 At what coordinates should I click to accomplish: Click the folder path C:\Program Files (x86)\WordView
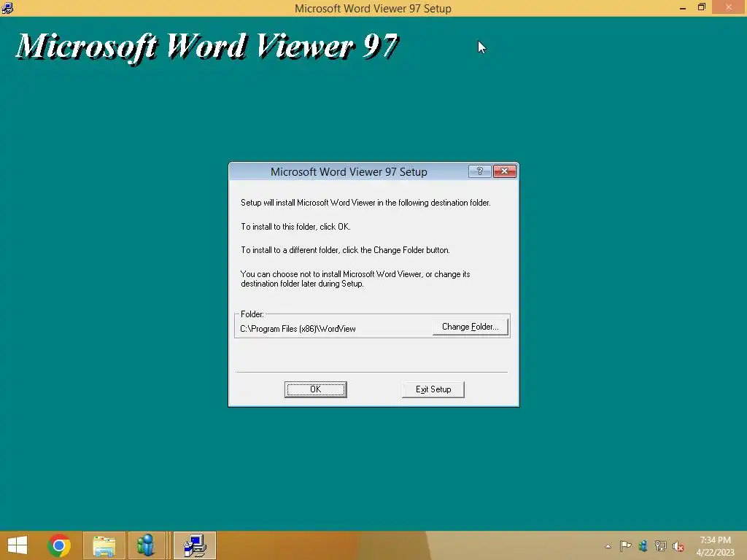[x=298, y=329]
